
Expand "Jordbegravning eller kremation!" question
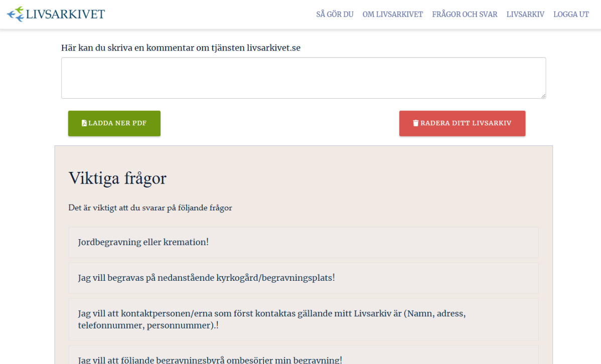point(143,242)
